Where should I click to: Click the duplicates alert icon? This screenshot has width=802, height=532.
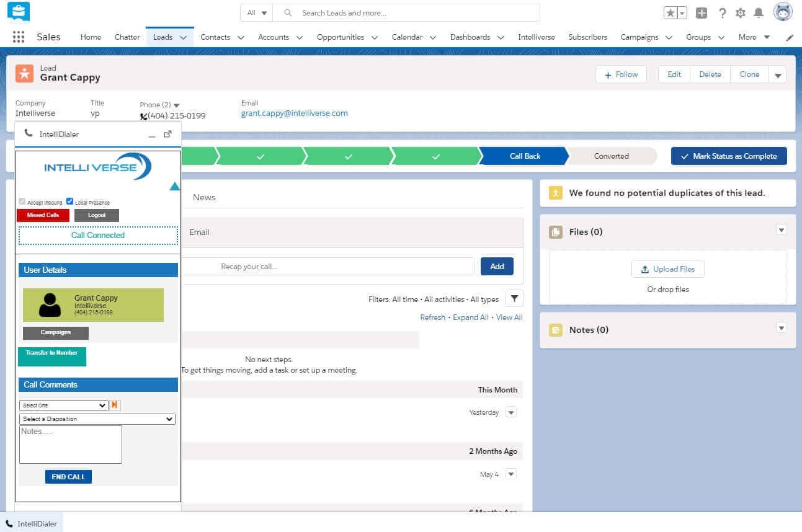pyautogui.click(x=556, y=193)
